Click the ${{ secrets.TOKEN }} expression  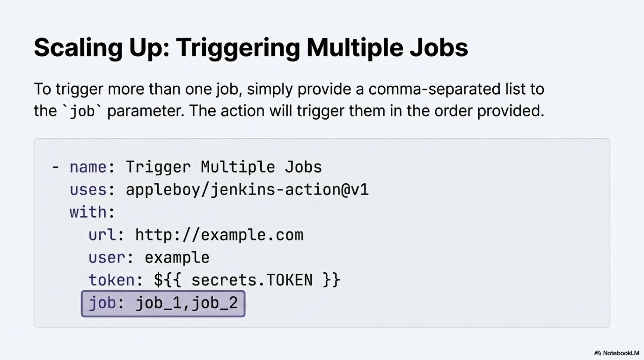[247, 280]
